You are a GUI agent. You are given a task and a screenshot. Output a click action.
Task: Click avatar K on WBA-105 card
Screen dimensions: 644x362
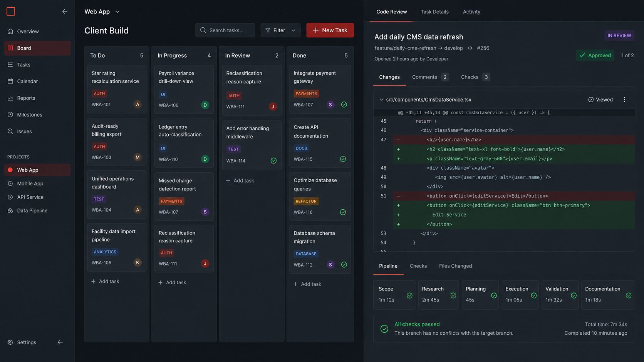[138, 263]
